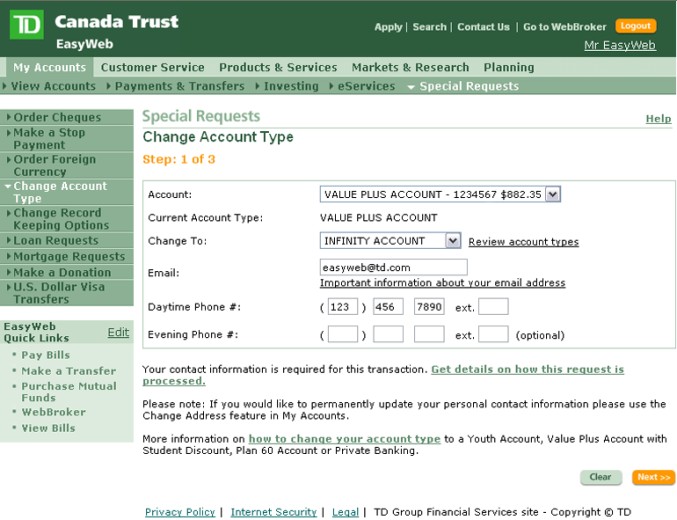Click the TD logo icon

click(x=26, y=25)
